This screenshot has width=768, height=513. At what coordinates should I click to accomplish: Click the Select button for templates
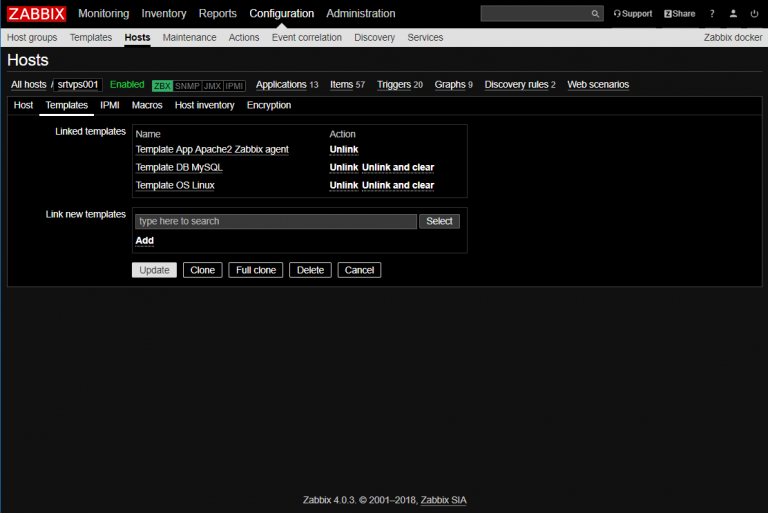click(439, 221)
